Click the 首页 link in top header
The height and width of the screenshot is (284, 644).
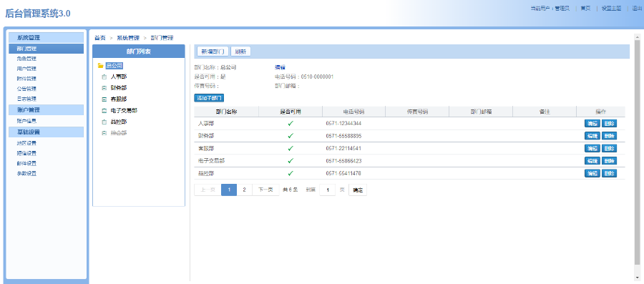tap(585, 8)
